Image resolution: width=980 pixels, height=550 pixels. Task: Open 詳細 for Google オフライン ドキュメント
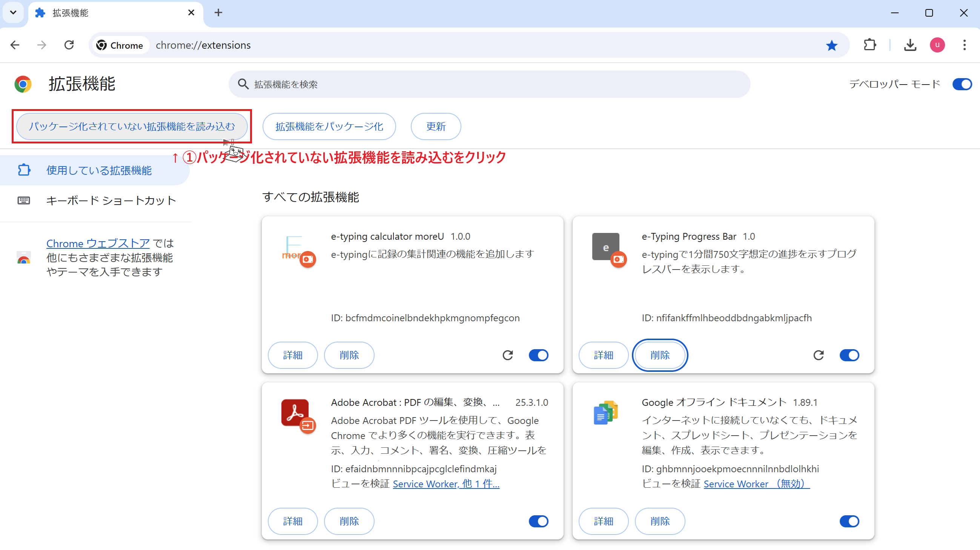(604, 521)
